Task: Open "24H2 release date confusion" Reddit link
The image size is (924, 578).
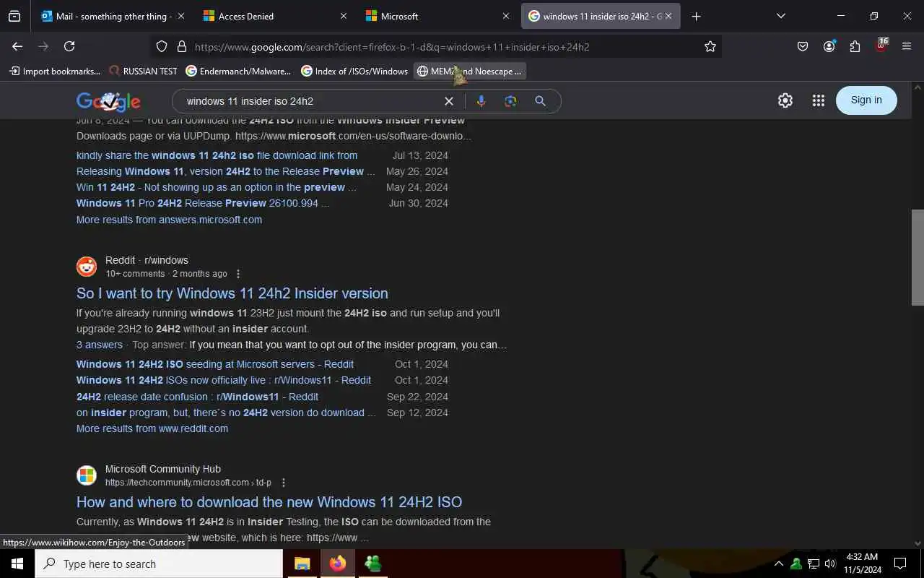Action: (197, 397)
